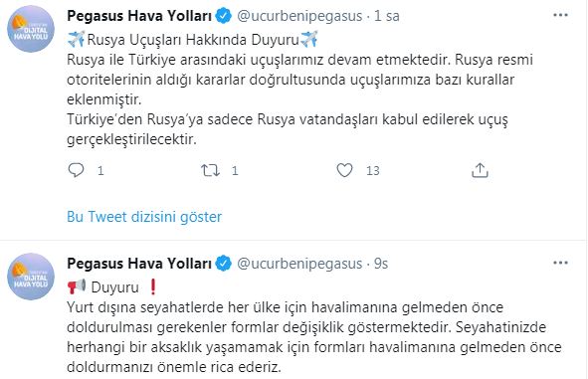588x379 pixels.
Task: Click the Pegasus avatar on the first tweet
Action: point(31,29)
